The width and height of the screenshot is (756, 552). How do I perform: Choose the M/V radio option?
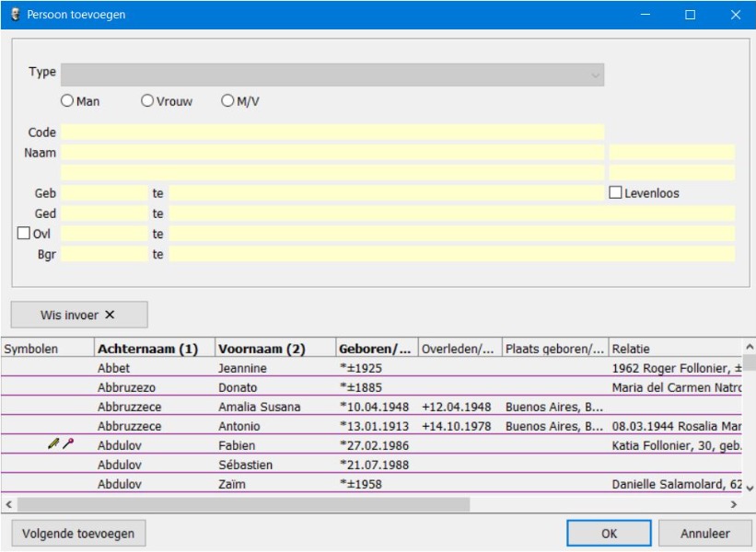[x=227, y=101]
